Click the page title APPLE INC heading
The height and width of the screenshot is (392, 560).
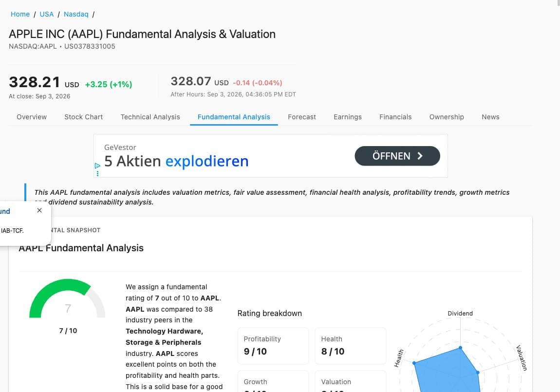pos(142,34)
